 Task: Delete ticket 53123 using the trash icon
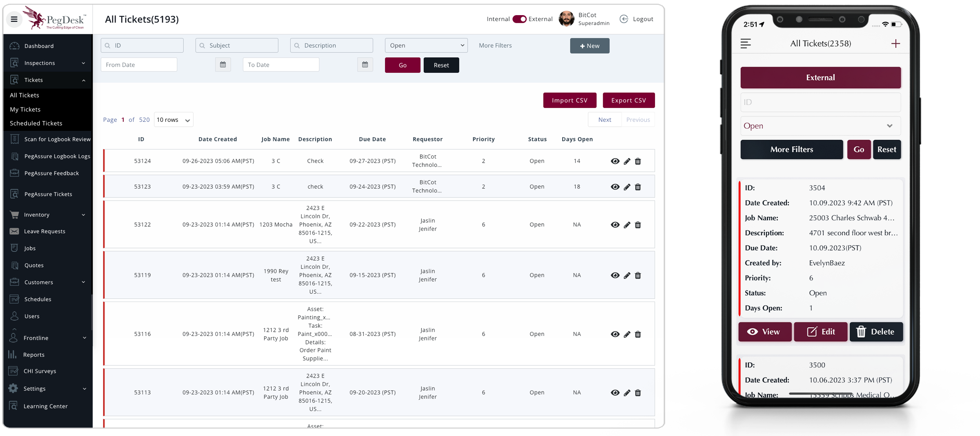click(638, 187)
